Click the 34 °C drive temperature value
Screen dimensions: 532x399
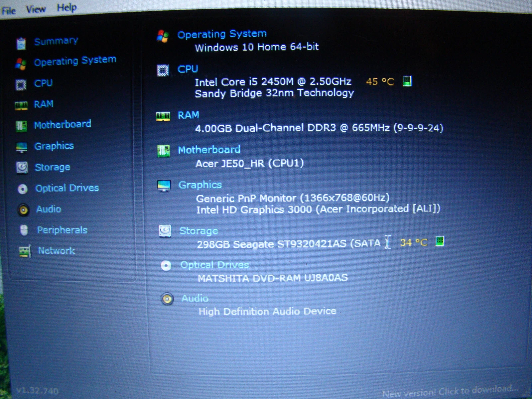coord(414,242)
